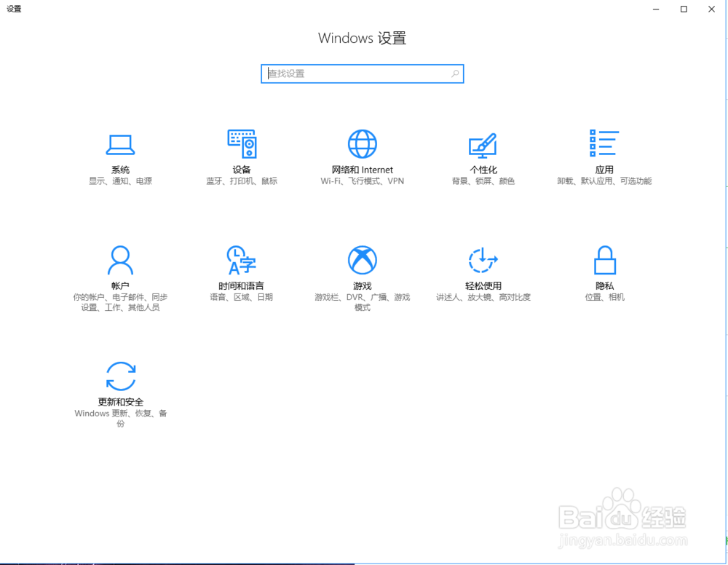728x565 pixels.
Task: Open the 设备 keyboard and speaker icon
Action: click(242, 144)
